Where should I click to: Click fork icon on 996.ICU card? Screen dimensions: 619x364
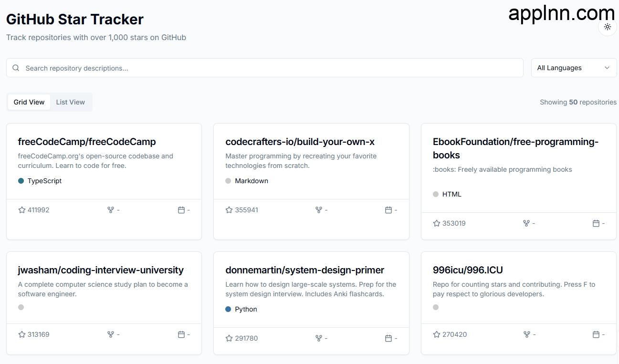[526, 334]
